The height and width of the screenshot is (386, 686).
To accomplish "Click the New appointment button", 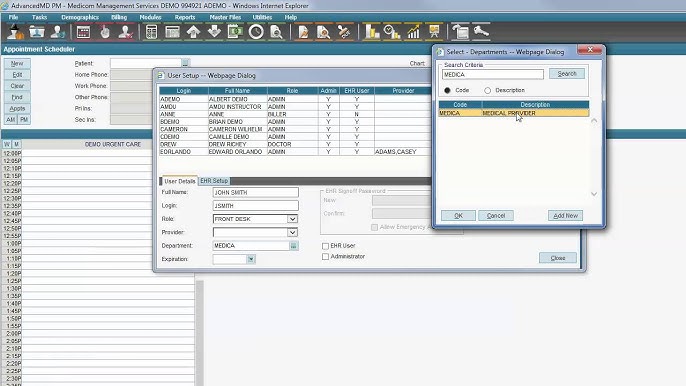I will pos(17,63).
